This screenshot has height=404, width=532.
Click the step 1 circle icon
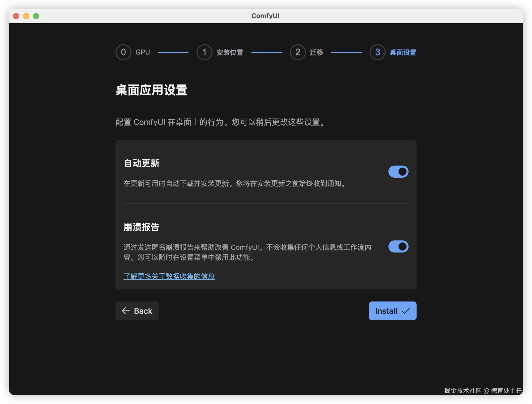pyautogui.click(x=204, y=52)
